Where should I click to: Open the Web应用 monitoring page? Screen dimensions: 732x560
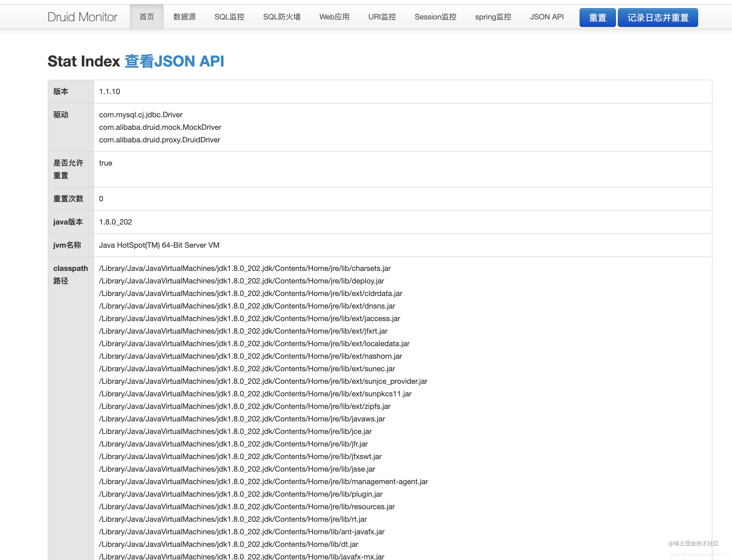point(334,17)
